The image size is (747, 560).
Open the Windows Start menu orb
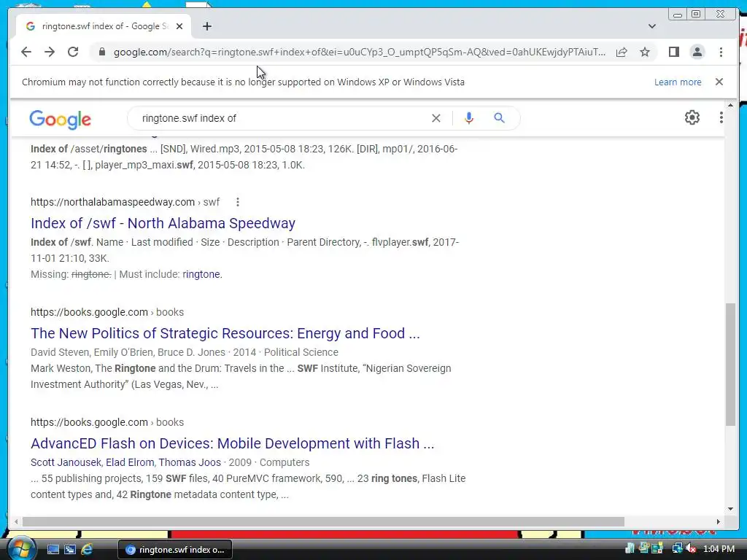pyautogui.click(x=21, y=549)
